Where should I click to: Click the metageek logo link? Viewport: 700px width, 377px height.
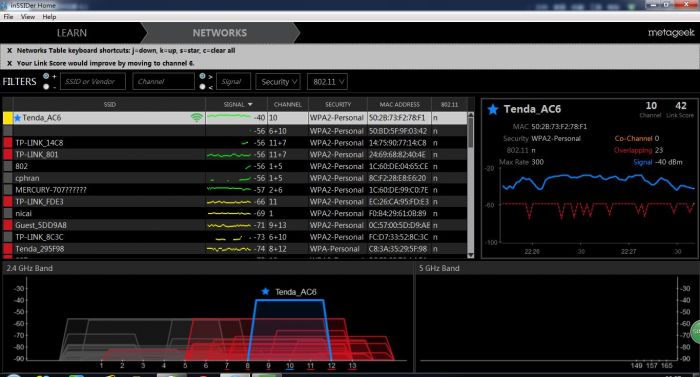coord(671,33)
